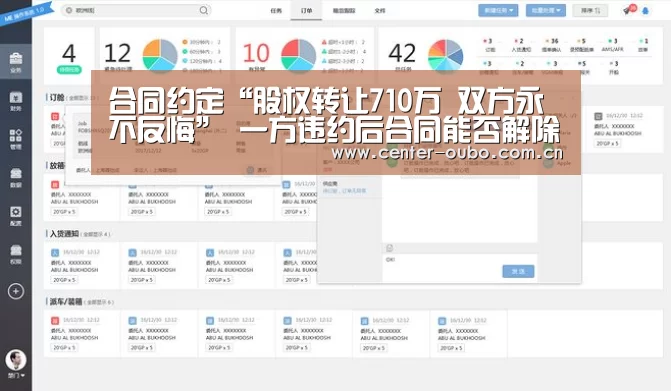Click the 排序 sort button
The image size is (671, 391).
coord(590,10)
